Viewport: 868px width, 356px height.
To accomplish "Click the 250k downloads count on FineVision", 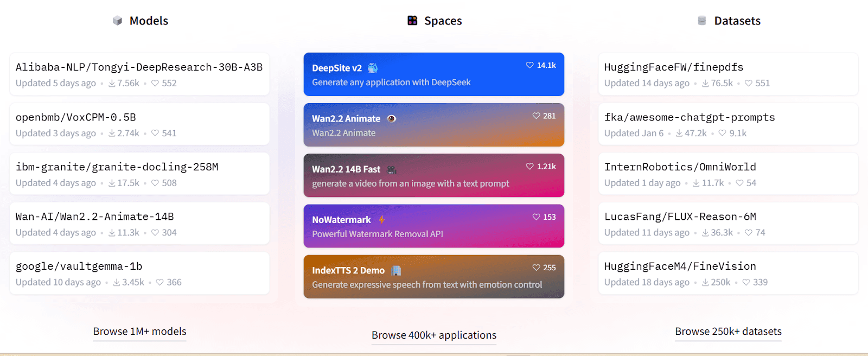I will pyautogui.click(x=720, y=282).
